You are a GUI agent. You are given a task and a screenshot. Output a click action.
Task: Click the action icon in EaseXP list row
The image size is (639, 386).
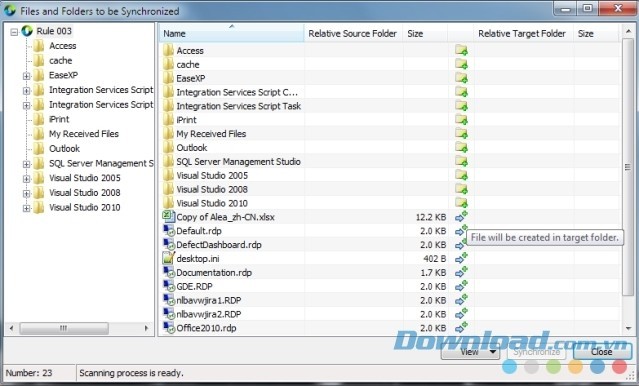[x=461, y=78]
